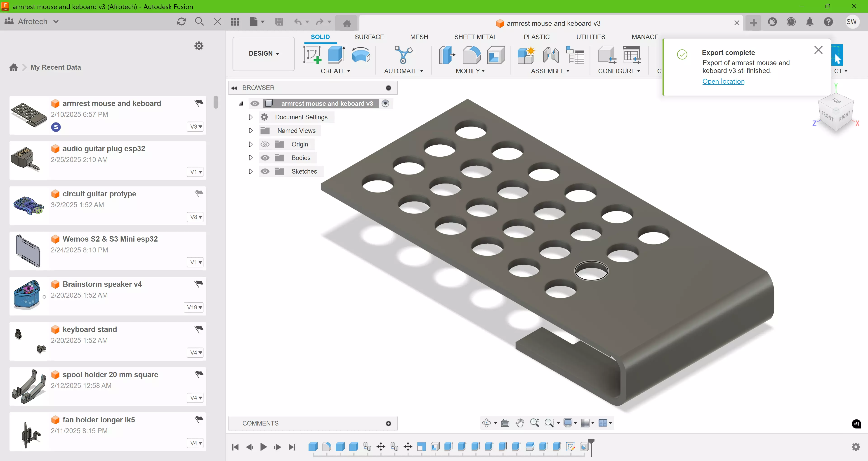Click the Create Sketch tool icon

click(x=312, y=55)
